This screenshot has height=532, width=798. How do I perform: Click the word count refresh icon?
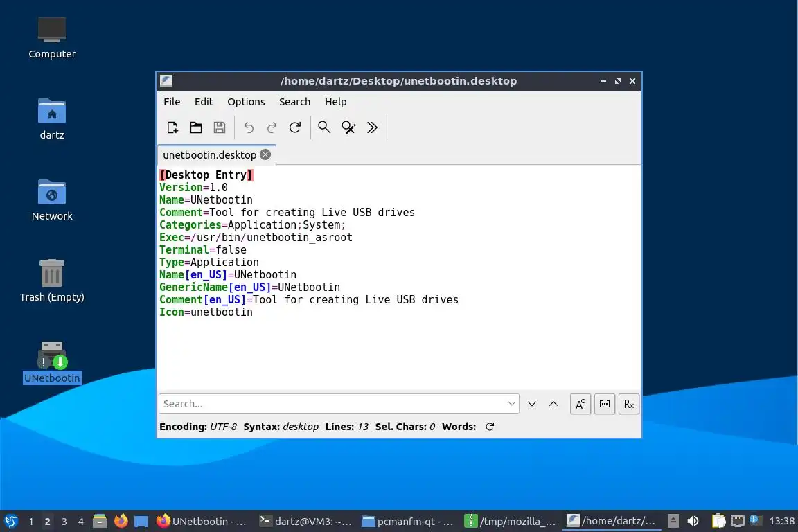[490, 427]
